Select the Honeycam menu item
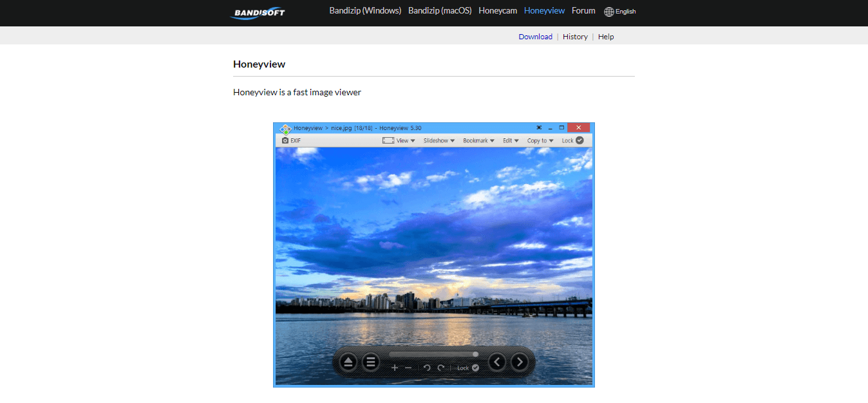The width and height of the screenshot is (868, 403). (x=497, y=10)
